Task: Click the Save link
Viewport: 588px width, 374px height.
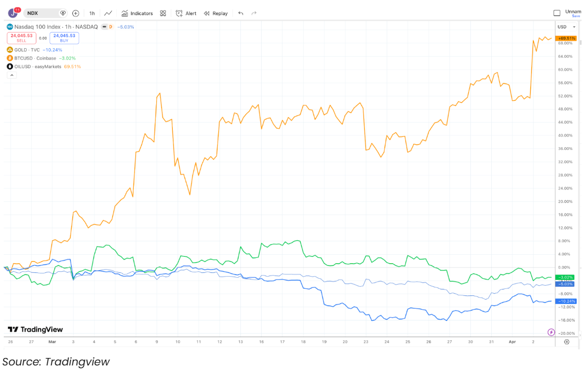Action: click(576, 16)
